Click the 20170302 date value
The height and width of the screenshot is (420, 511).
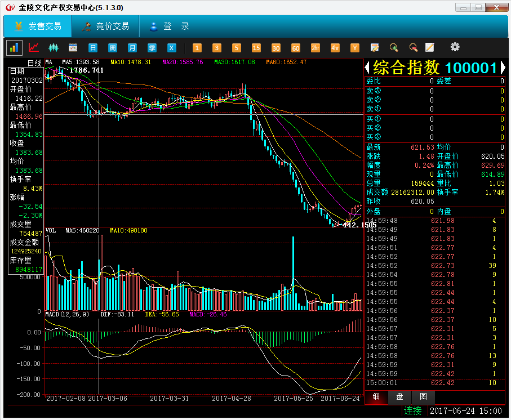pyautogui.click(x=27, y=80)
